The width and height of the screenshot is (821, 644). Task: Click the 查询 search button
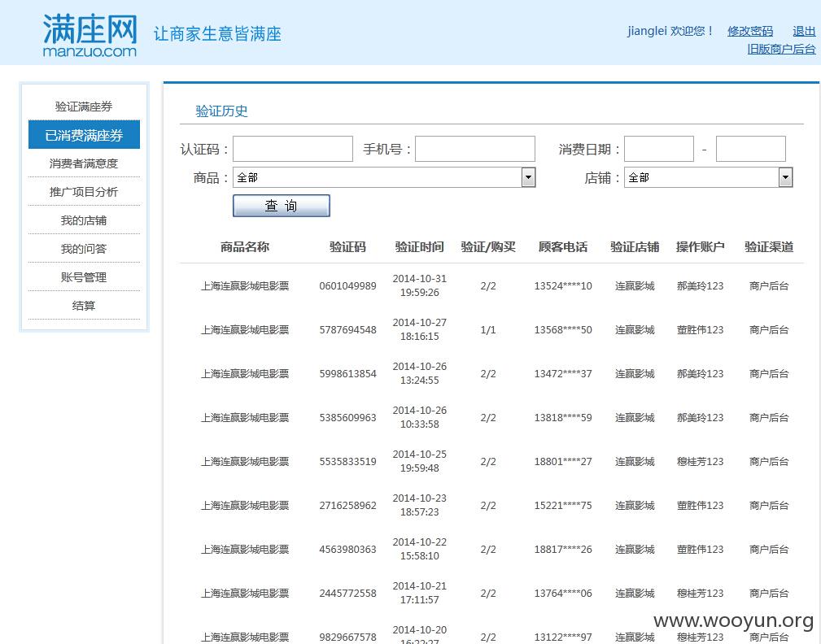[282, 206]
